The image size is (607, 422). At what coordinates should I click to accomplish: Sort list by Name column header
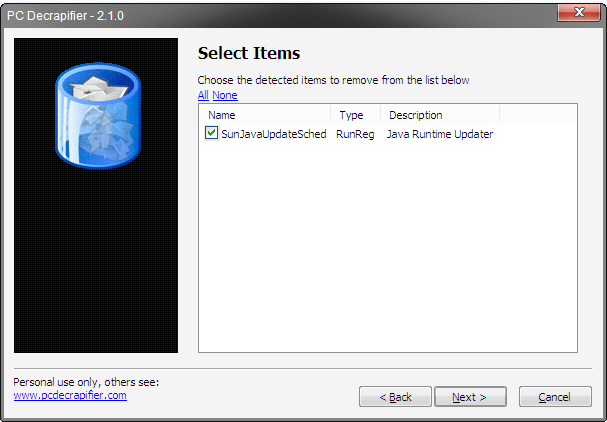265,115
